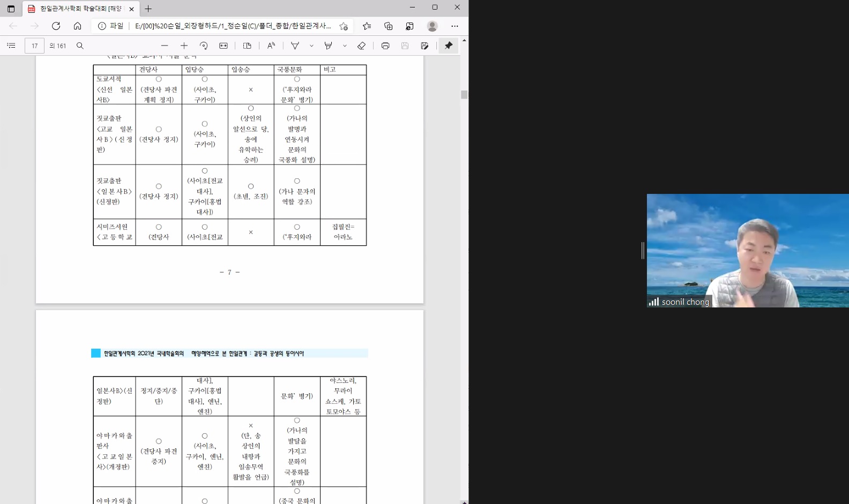Open the user profile menu
The height and width of the screenshot is (504, 849).
point(433,26)
